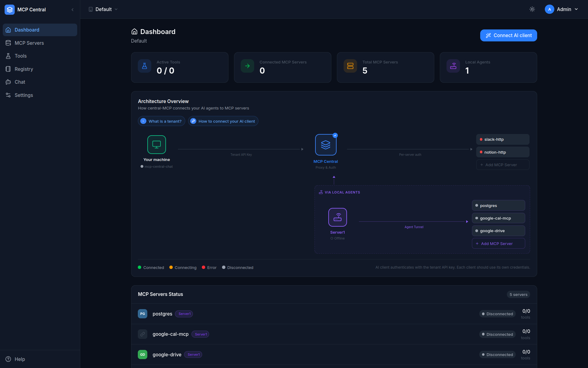Screen dimensions: 588x368
Task: Open MCP Servers in the sidebar
Action: point(29,43)
